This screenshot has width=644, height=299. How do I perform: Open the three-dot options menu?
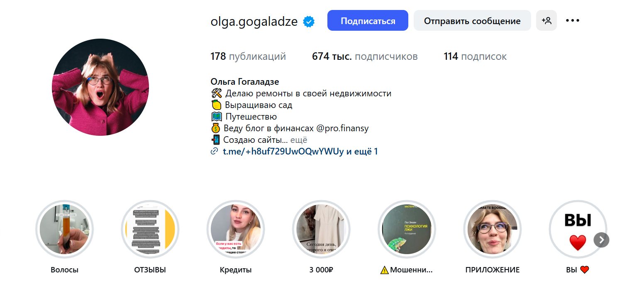pos(573,20)
